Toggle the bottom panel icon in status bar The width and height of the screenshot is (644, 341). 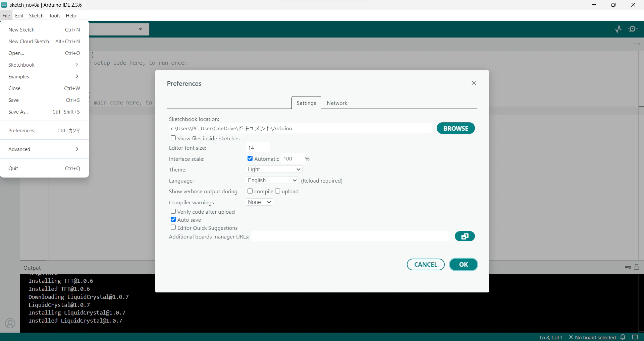[x=635, y=337]
